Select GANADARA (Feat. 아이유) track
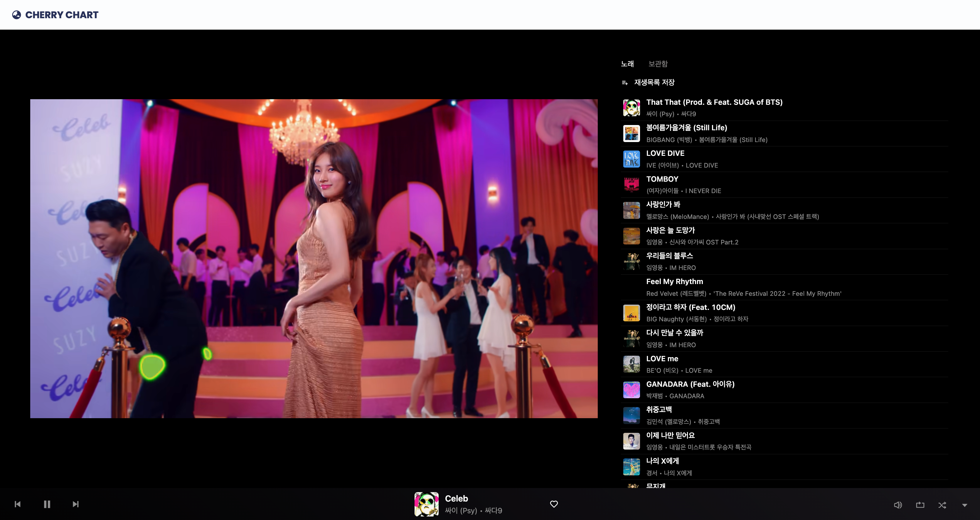The image size is (980, 520). pos(690,384)
